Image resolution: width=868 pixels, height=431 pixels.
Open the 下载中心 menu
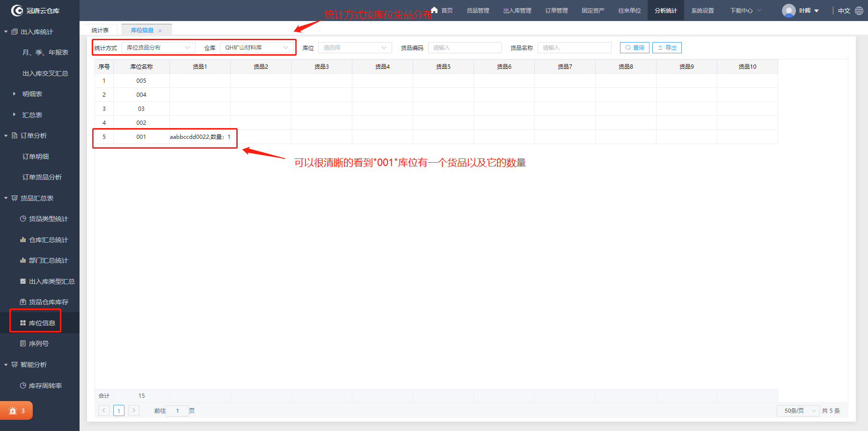click(745, 10)
